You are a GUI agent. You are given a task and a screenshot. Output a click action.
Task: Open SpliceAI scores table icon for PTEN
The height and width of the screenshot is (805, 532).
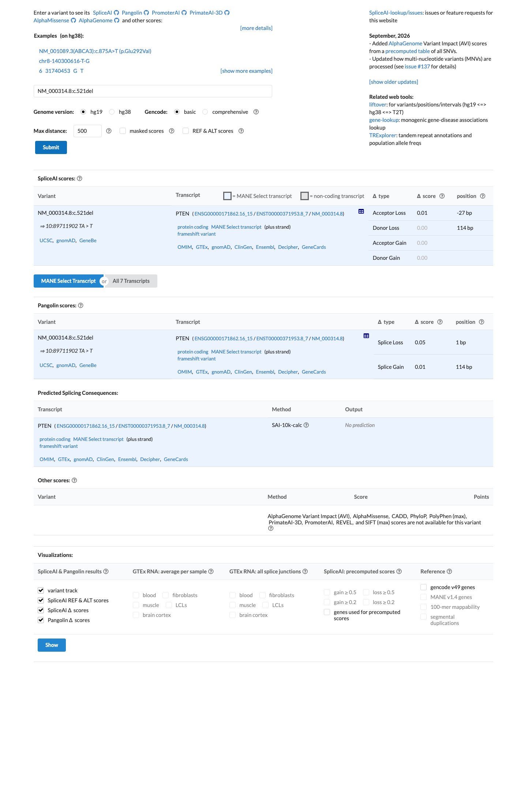click(x=361, y=211)
